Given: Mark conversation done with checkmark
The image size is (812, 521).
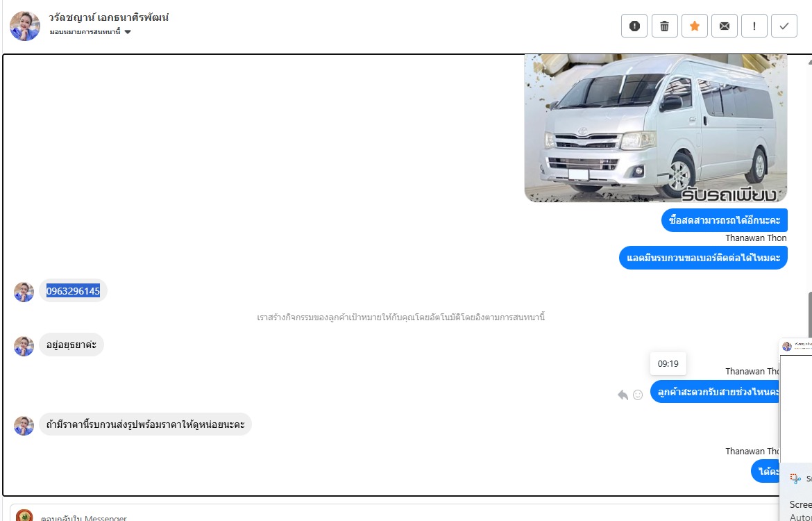Looking at the screenshot, I should pos(784,26).
